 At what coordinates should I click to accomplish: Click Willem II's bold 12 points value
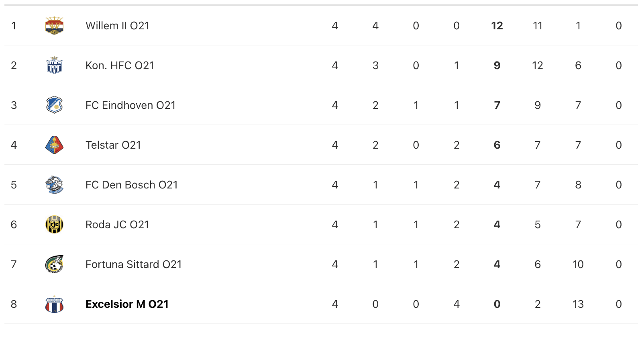pyautogui.click(x=497, y=26)
